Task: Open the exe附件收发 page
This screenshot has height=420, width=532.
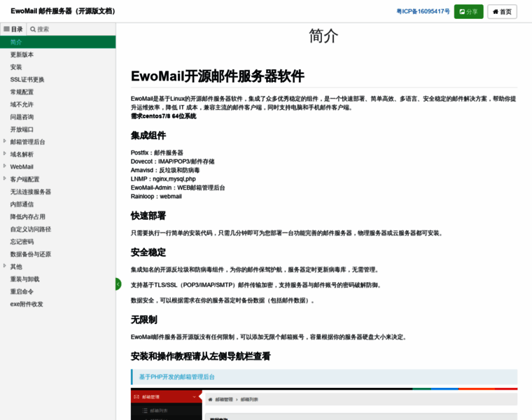Action: click(27, 304)
